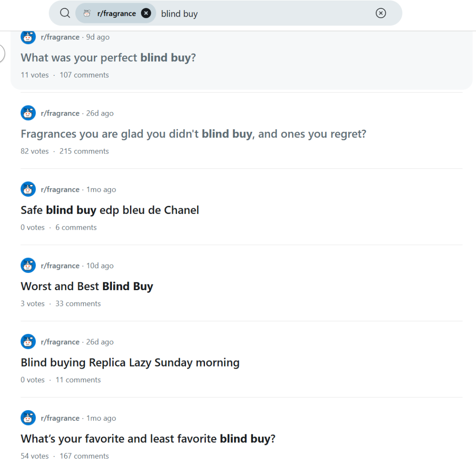
Task: Remove the r/fragrance search filter chip
Action: click(146, 13)
